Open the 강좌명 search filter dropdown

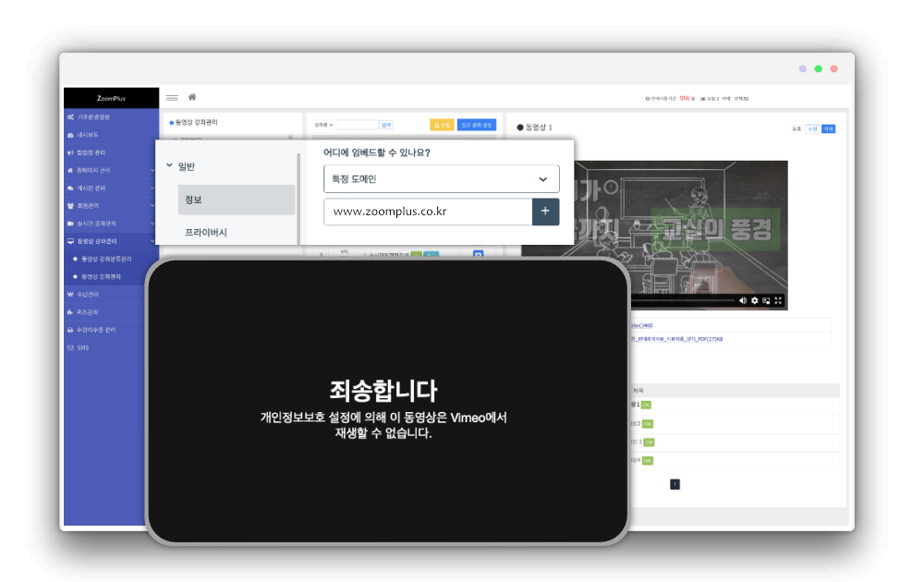pos(323,125)
